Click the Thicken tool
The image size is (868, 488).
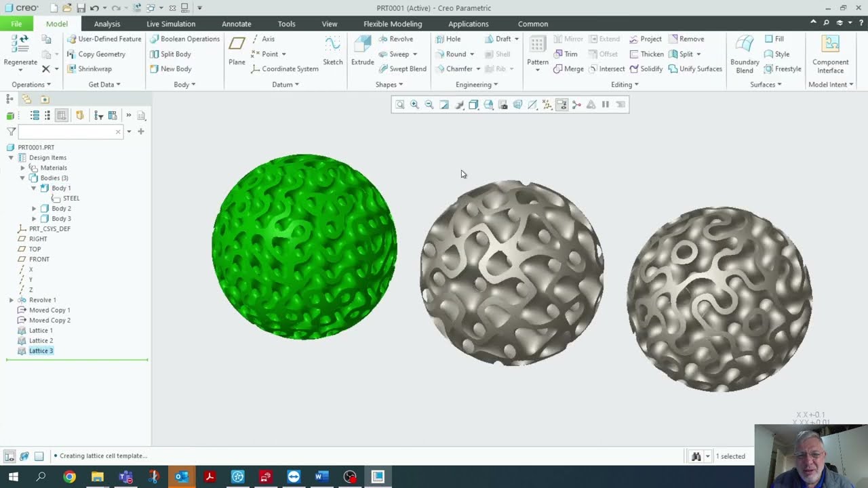pos(646,54)
